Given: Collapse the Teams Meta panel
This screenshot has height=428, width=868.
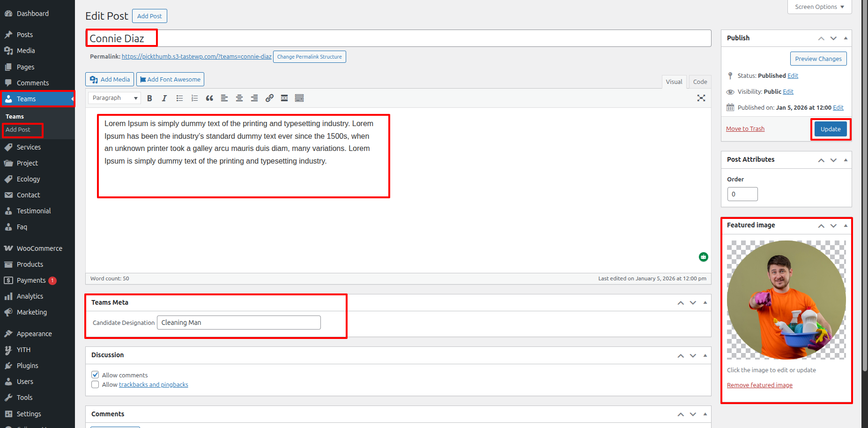Looking at the screenshot, I should tap(705, 303).
